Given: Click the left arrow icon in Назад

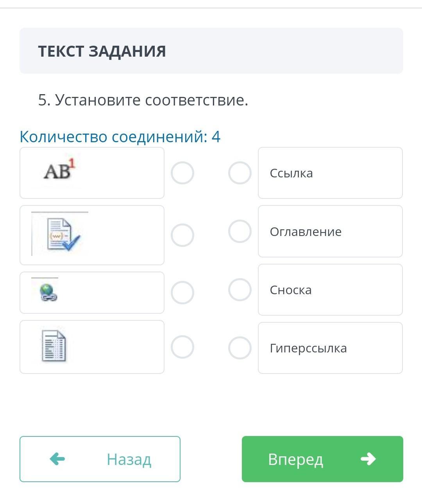Looking at the screenshot, I should [x=57, y=459].
